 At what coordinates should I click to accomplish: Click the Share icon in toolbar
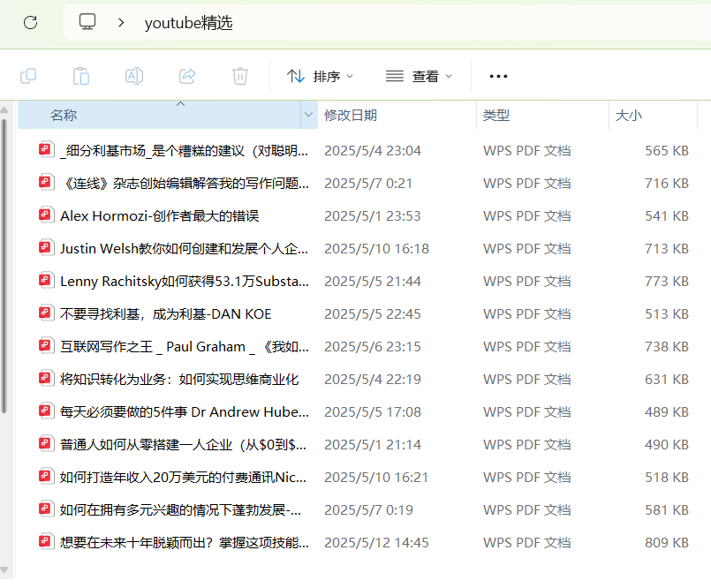187,76
